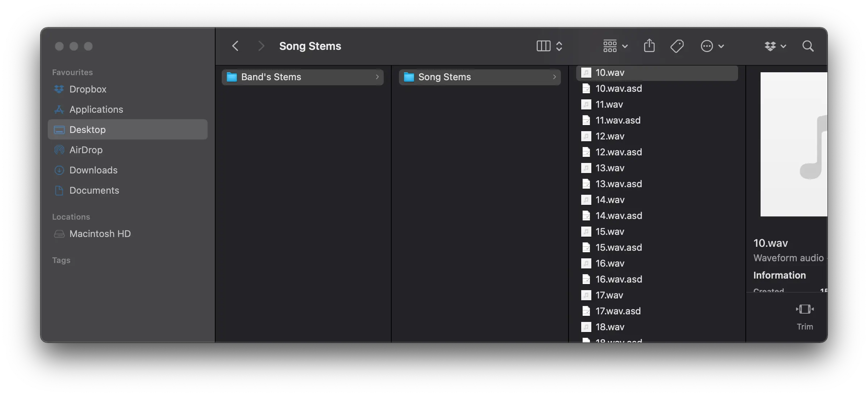This screenshot has height=396, width=868.
Task: Open the ellipsis Action menu
Action: [712, 46]
